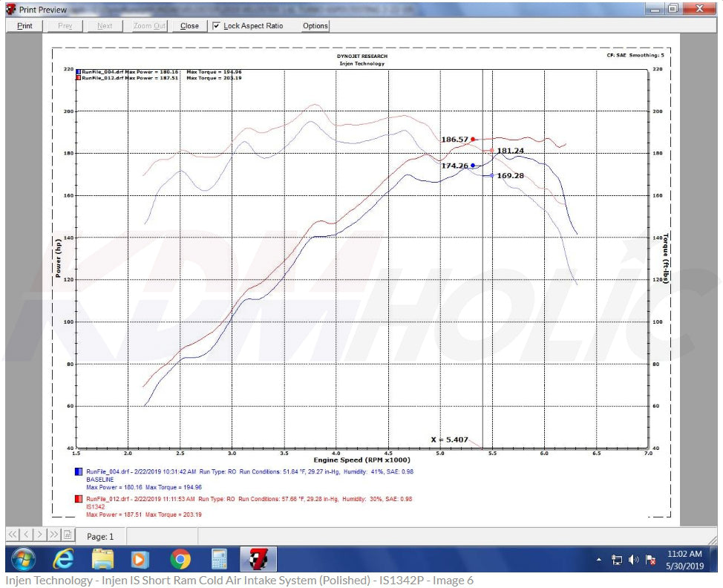Open Google Chrome from the taskbar
Viewport: 723px width, 588px height.
click(180, 558)
